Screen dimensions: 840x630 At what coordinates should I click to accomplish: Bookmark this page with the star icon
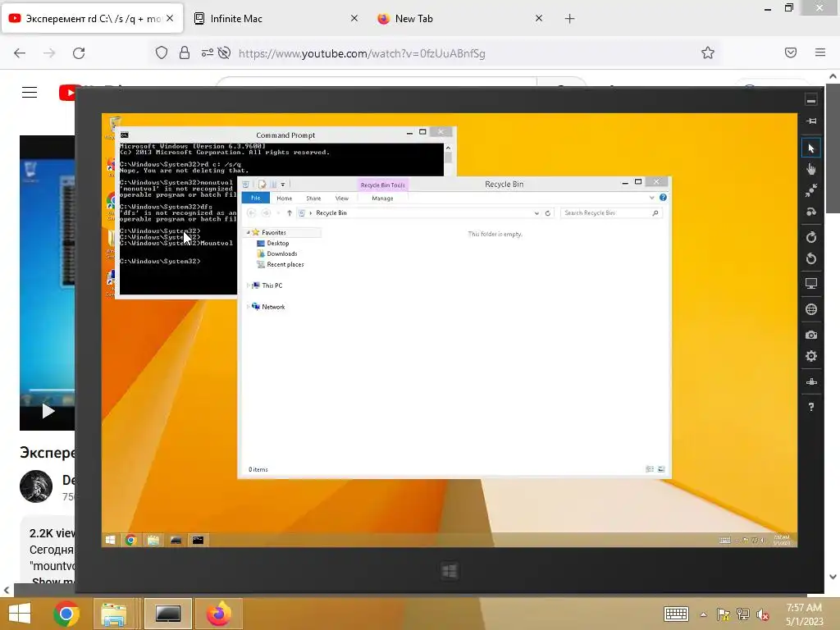708,52
